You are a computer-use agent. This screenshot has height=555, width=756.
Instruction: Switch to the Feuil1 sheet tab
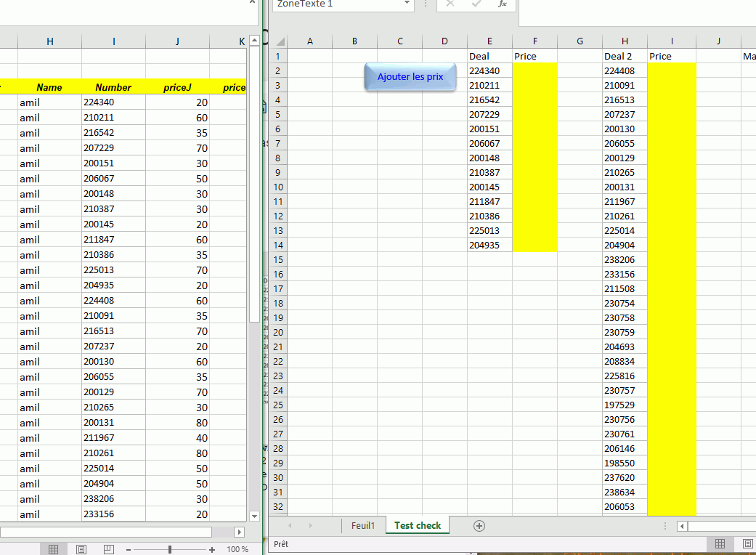(x=363, y=526)
